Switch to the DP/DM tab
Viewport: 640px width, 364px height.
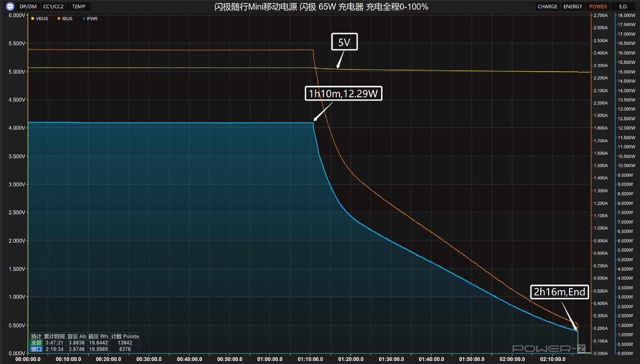(x=28, y=6)
